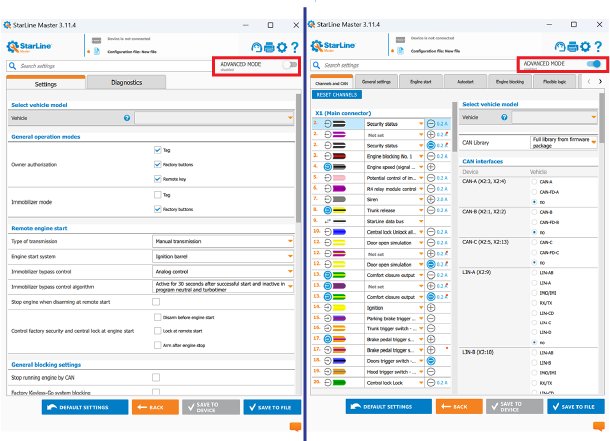Toggle polarity icon in Parking brake trigger row
The height and width of the screenshot is (441, 610).
431,318
